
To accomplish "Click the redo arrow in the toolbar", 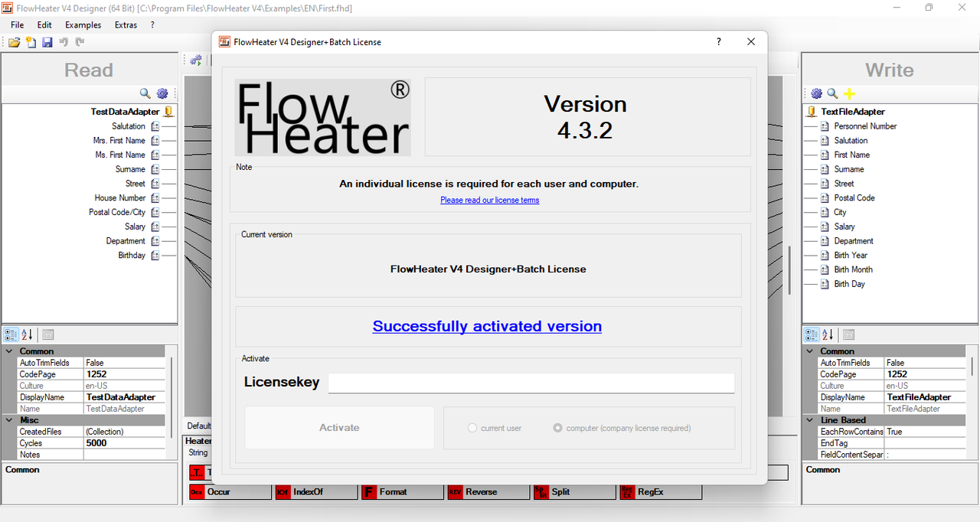I will click(x=80, y=42).
